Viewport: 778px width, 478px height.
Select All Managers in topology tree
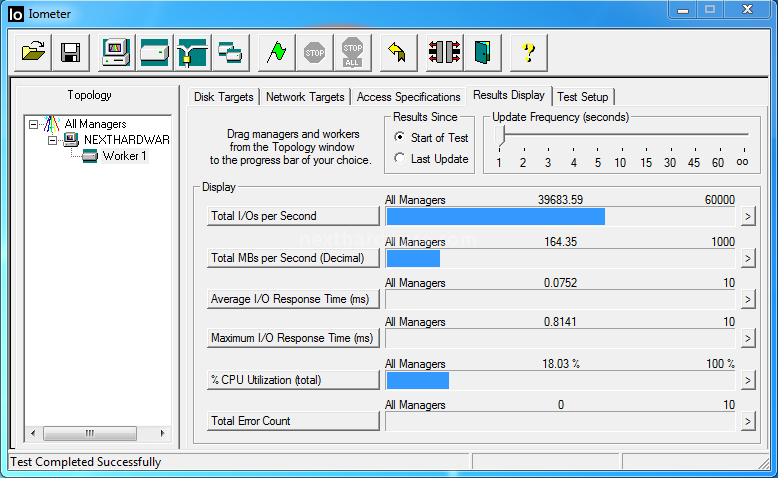[x=95, y=124]
